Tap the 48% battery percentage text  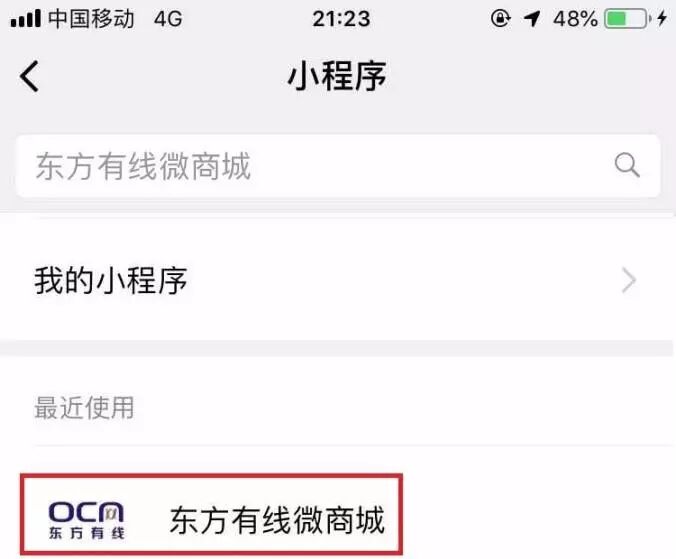tap(576, 19)
